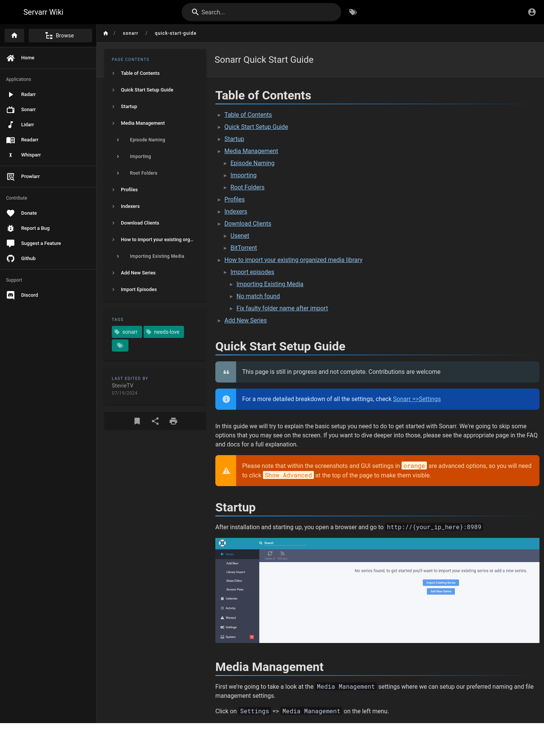Expand Table of Contents chevron in page contents
The height and width of the screenshot is (756, 544).
pos(113,73)
